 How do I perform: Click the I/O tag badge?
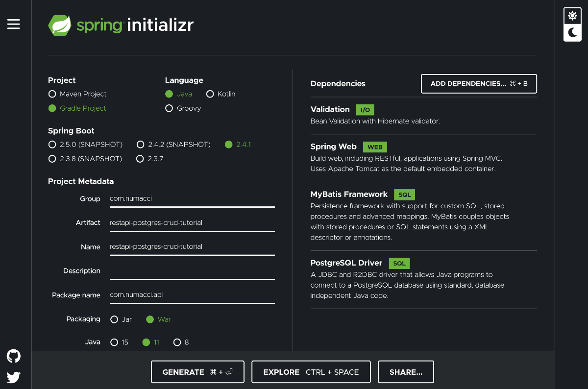click(365, 110)
